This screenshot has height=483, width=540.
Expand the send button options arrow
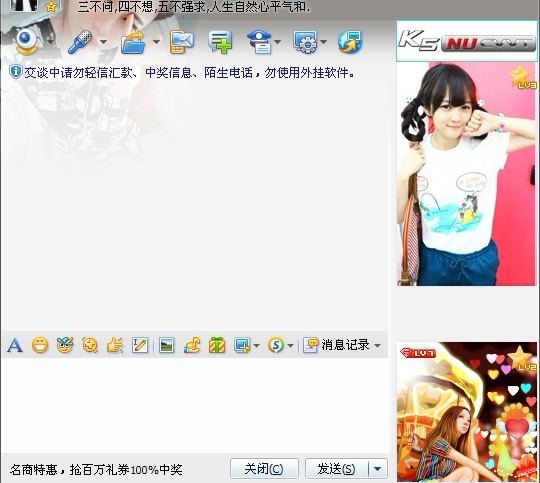[x=378, y=469]
